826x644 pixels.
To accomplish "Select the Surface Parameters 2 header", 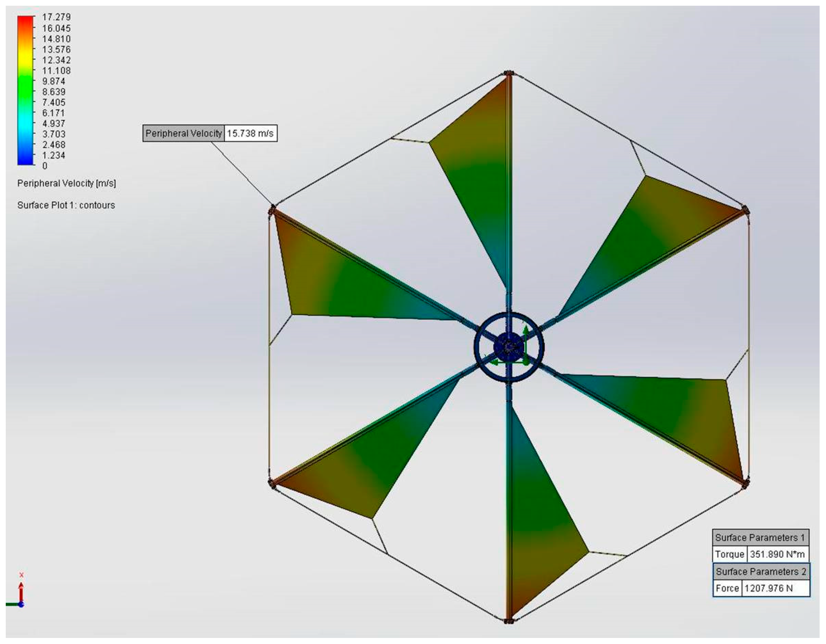I will click(761, 571).
